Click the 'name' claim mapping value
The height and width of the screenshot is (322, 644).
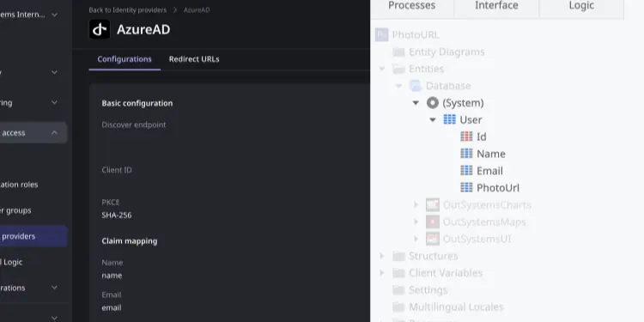click(112, 276)
